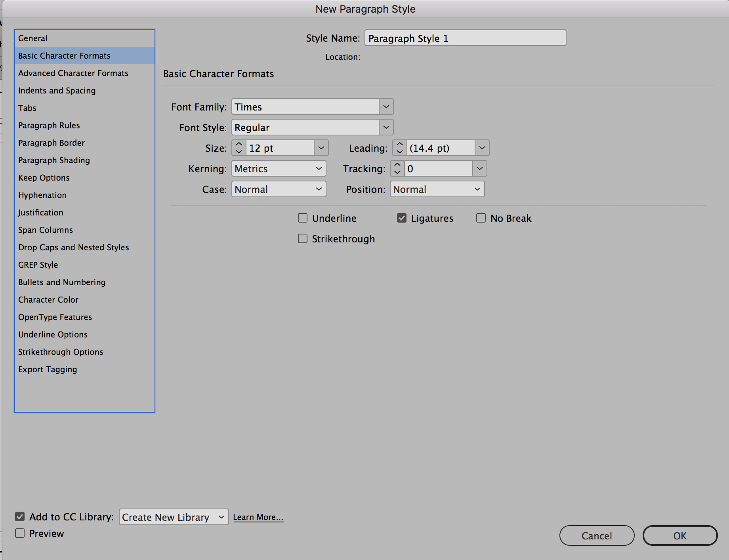Increase font size with up stepper arrow

[x=239, y=144]
